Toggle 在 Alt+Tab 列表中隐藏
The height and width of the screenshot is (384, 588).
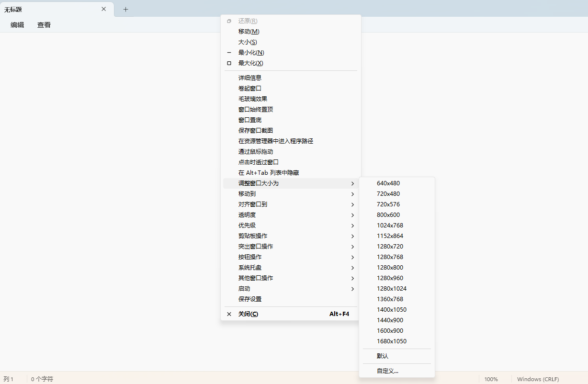(291, 172)
